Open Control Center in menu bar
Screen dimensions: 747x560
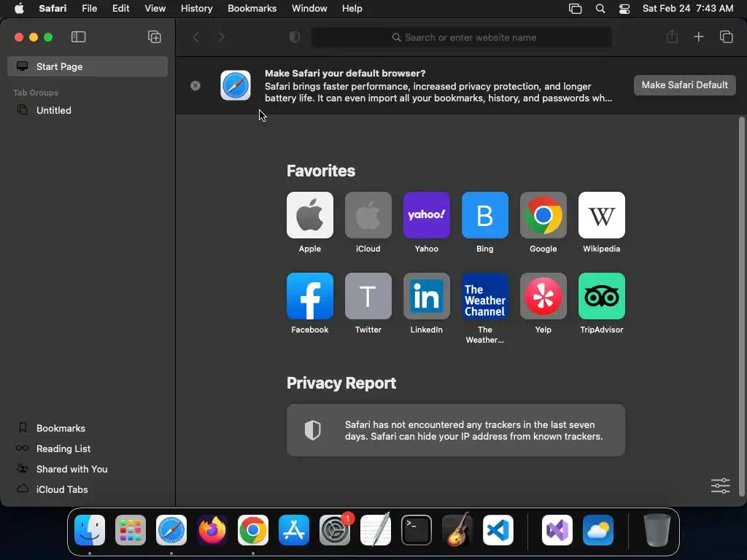[624, 9]
